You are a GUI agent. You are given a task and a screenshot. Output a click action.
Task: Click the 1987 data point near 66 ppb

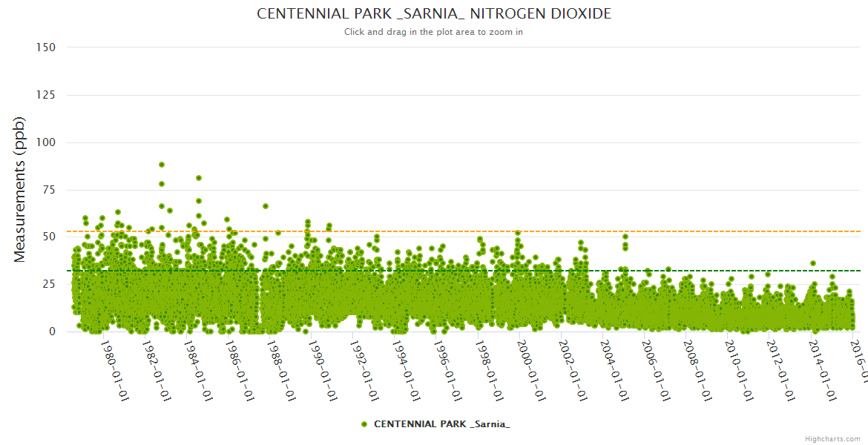pyautogui.click(x=266, y=206)
